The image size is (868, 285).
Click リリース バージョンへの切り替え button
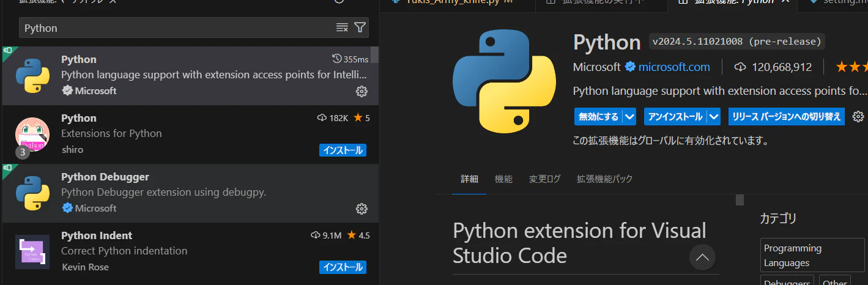(787, 116)
